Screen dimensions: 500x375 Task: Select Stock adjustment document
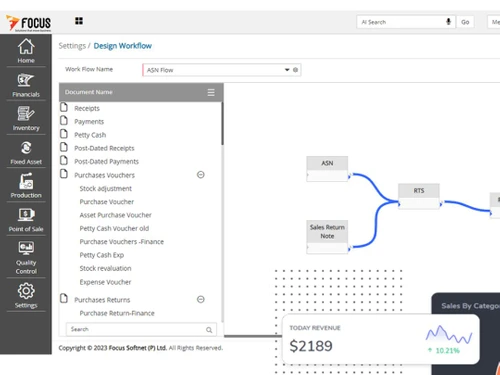[x=106, y=189]
